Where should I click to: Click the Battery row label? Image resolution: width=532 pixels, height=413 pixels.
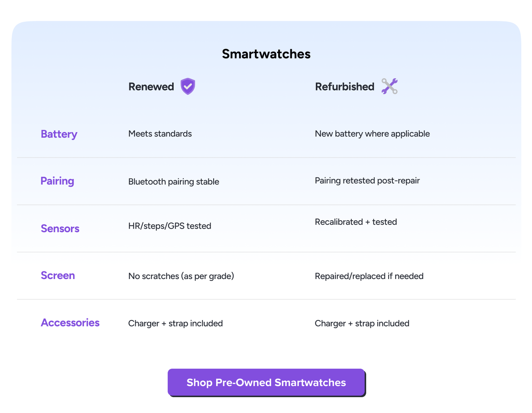pyautogui.click(x=59, y=134)
